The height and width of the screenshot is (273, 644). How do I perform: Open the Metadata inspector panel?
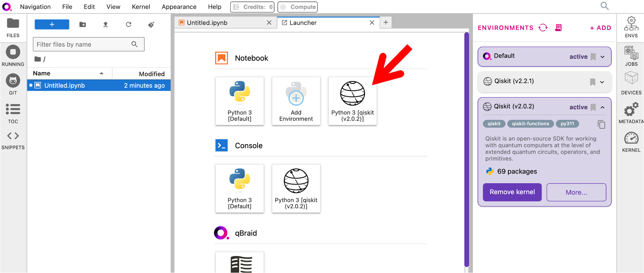631,113
